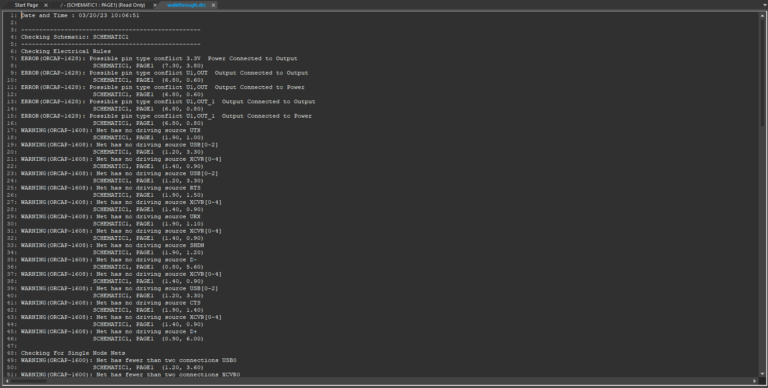This screenshot has width=768, height=388.
Task: Click the Checking Electrical Rules line
Action: [66, 51]
